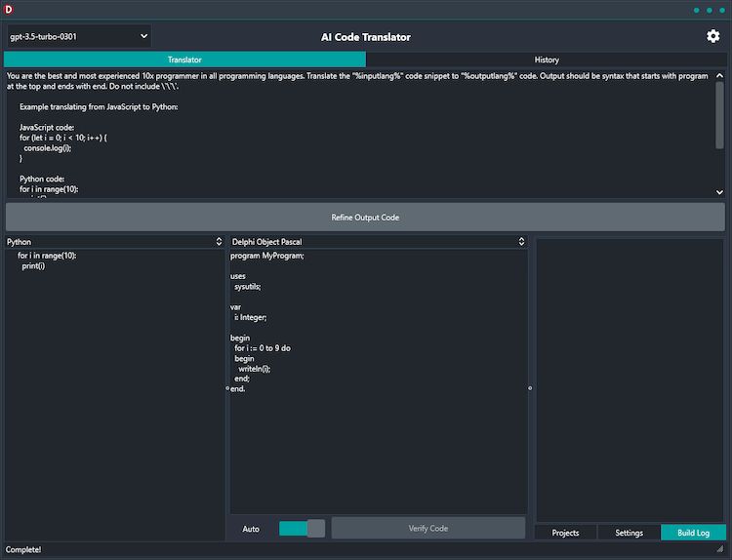The height and width of the screenshot is (560, 732).
Task: Open the gpt-3.5-turbo-0301 model dropdown
Action: 78,37
